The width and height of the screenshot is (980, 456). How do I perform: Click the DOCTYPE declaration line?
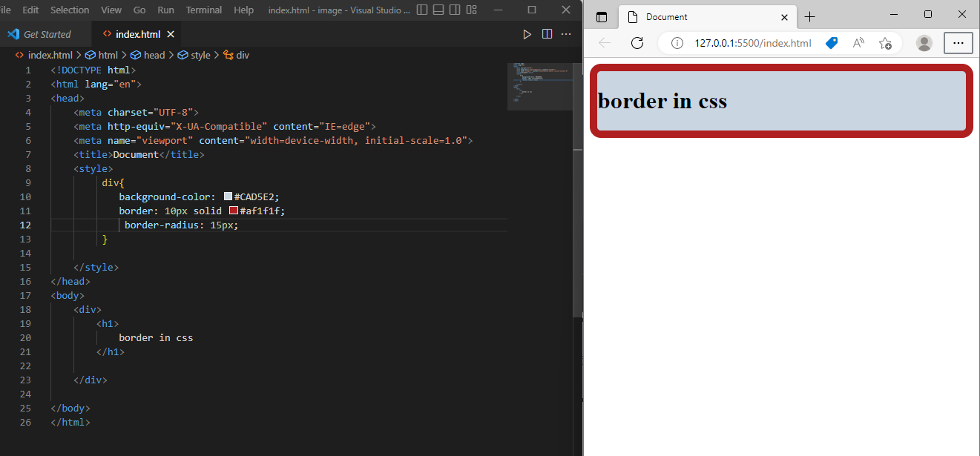coord(93,70)
